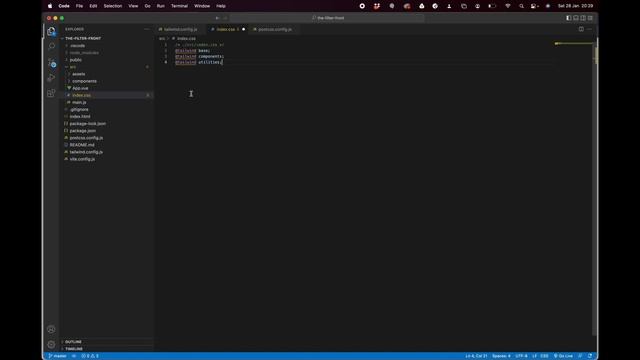Viewport: 640px width, 360px height.
Task: Start the Go Live server
Action: [563, 356]
